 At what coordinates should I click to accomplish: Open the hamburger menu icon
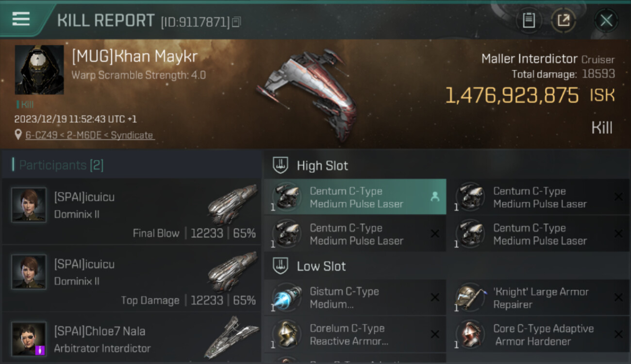point(21,19)
